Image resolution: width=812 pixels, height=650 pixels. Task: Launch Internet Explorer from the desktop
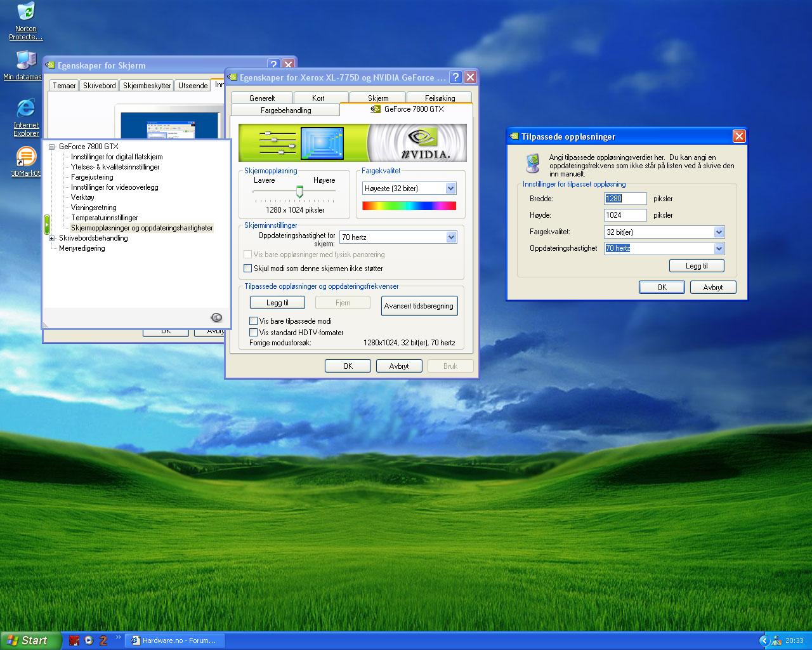coord(26,117)
